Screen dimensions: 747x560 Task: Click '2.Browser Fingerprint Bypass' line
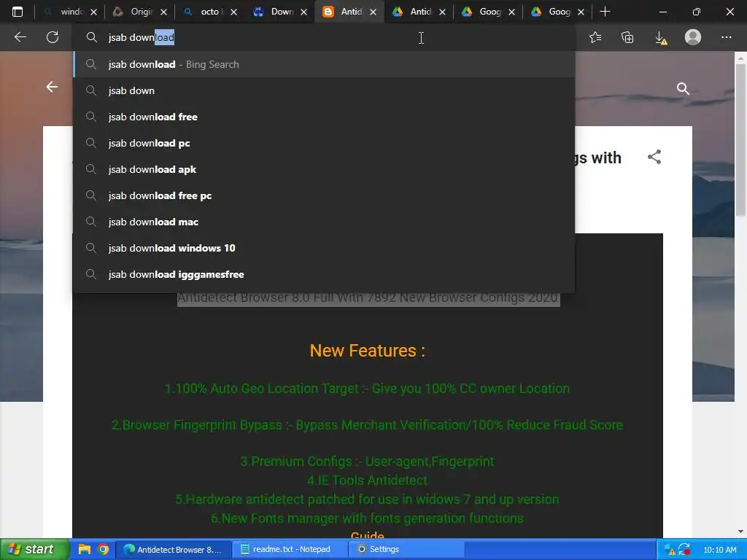pos(367,425)
